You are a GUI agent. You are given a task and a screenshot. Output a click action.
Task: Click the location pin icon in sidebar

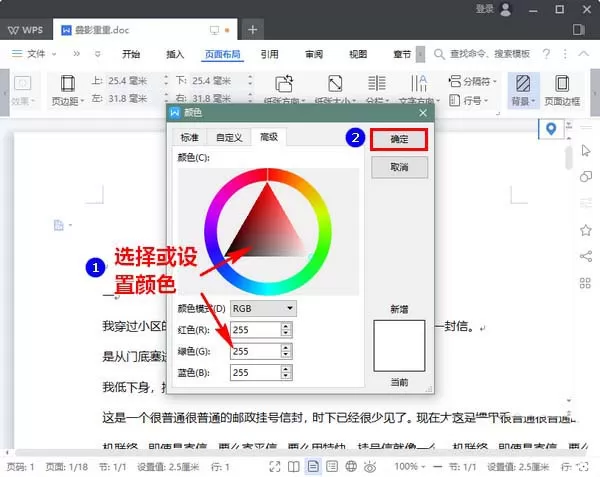[x=551, y=129]
